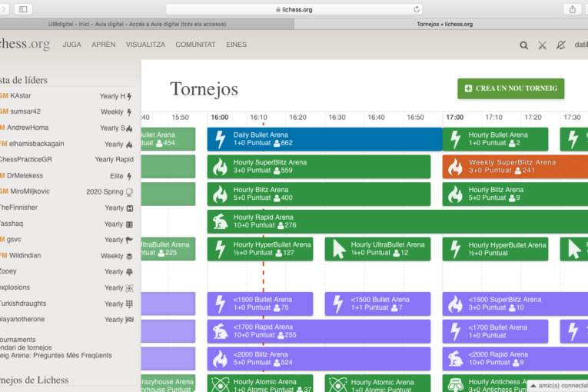Click the bolt icon of Daily Bullet Arena
The width and height of the screenshot is (588, 392).
point(221,139)
